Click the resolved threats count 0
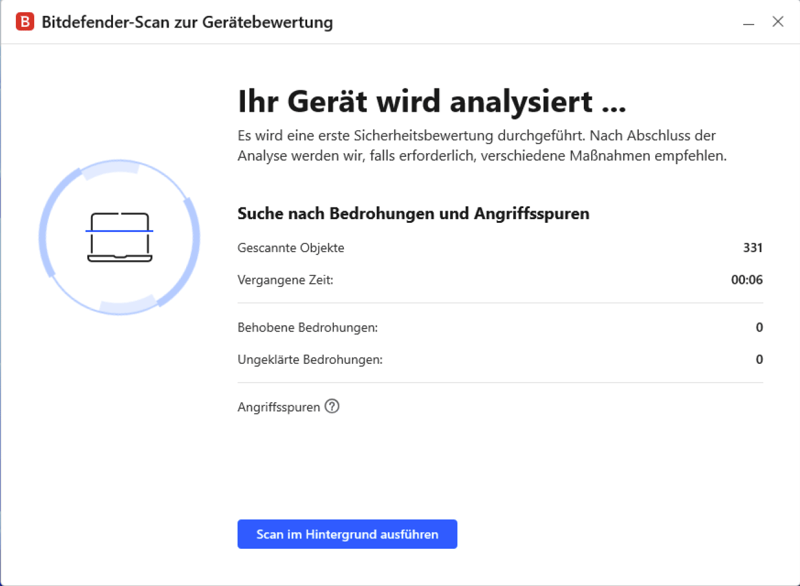800x586 pixels. [759, 327]
